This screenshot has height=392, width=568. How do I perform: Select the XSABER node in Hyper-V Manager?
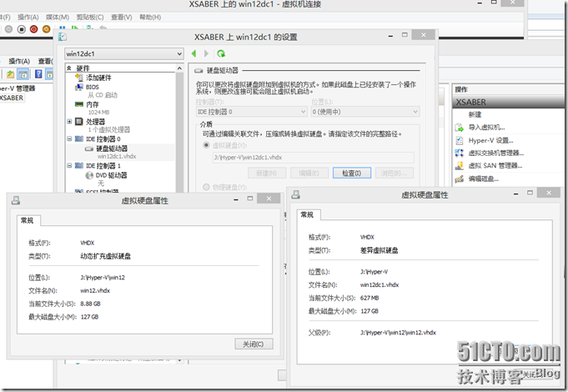[x=12, y=98]
